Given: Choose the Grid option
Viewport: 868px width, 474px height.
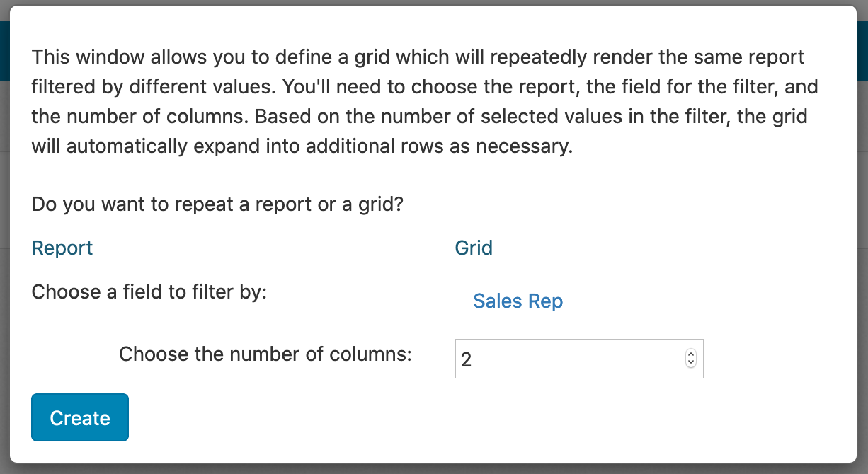Looking at the screenshot, I should tap(474, 248).
